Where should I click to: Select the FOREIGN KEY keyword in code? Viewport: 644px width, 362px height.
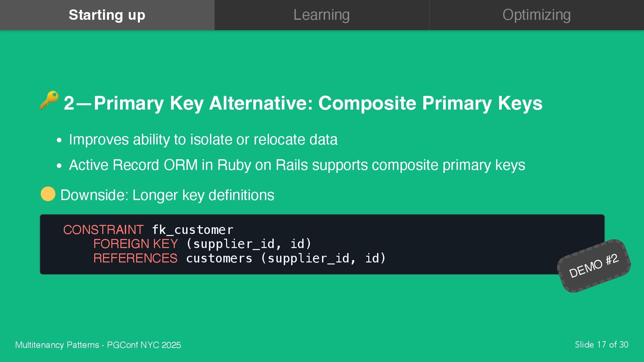136,244
